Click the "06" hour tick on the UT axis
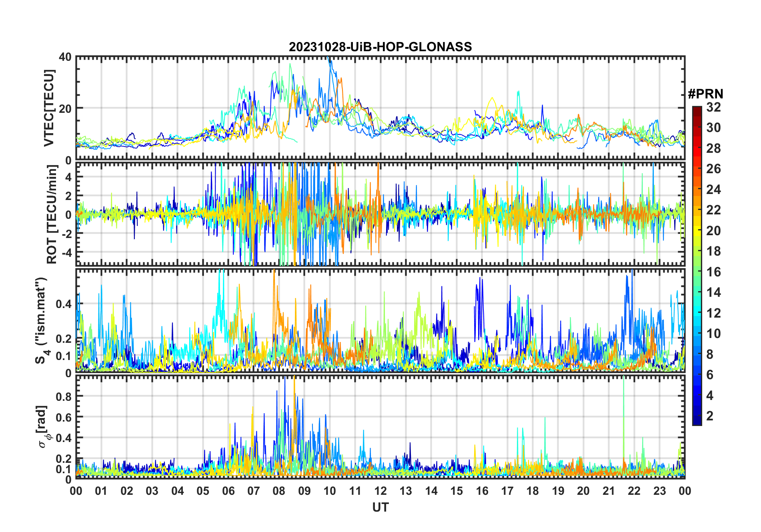The width and height of the screenshot is (761, 532). click(x=228, y=491)
